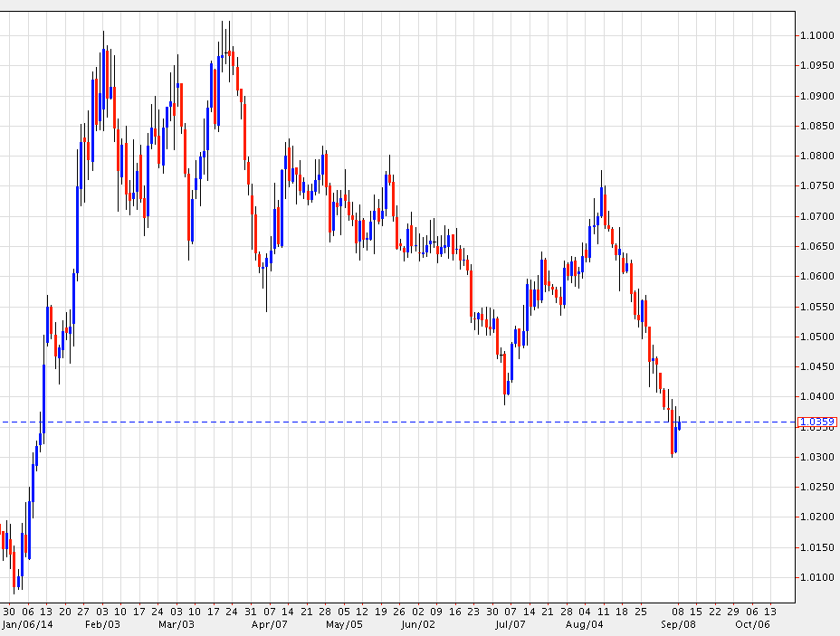The width and height of the screenshot is (840, 636).
Task: Click the 1.0650 price axis label
Action: pyautogui.click(x=817, y=246)
